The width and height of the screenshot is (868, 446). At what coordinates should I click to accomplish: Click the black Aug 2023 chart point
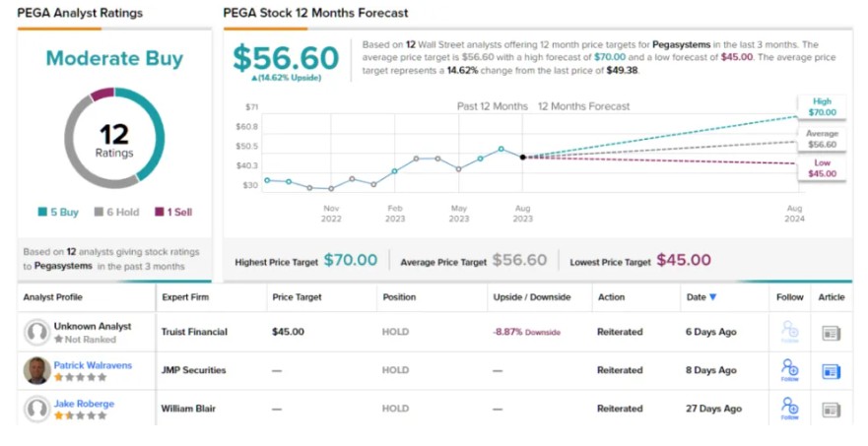pyautogui.click(x=522, y=157)
